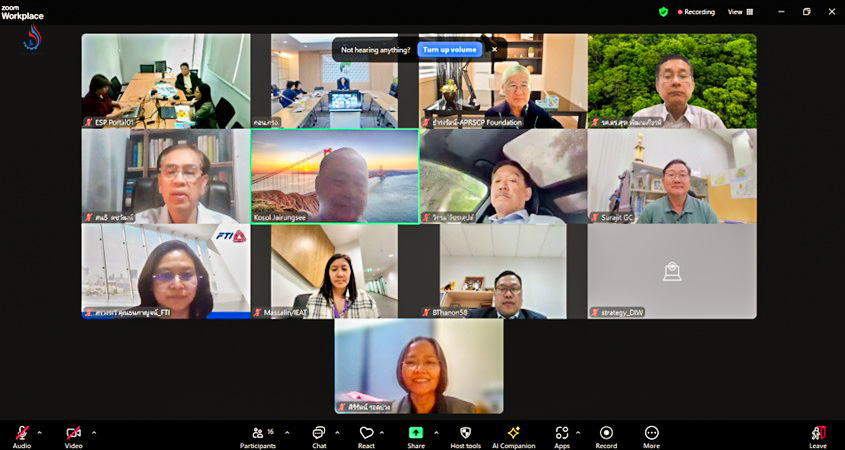The width and height of the screenshot is (845, 450).
Task: Click the green encryption shield icon
Action: click(663, 12)
